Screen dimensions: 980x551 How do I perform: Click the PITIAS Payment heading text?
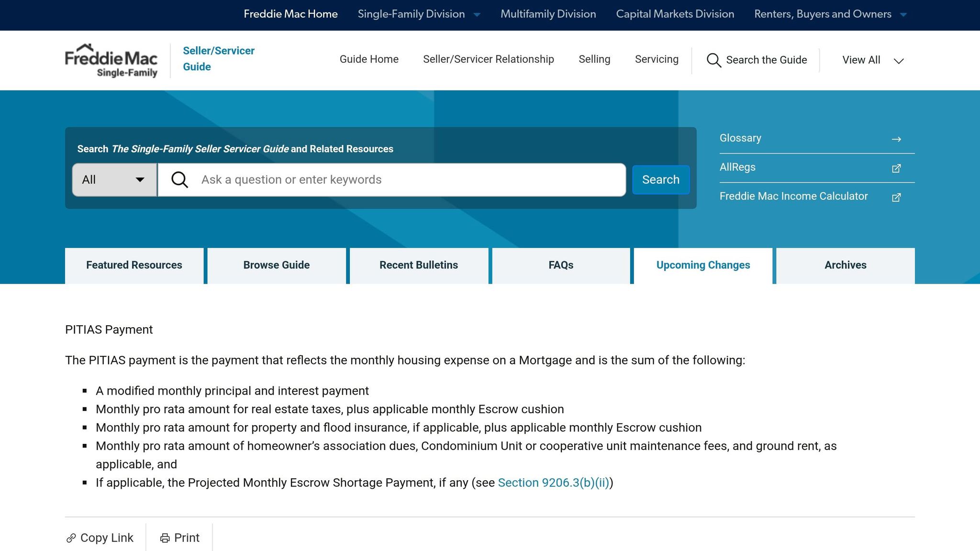(109, 330)
